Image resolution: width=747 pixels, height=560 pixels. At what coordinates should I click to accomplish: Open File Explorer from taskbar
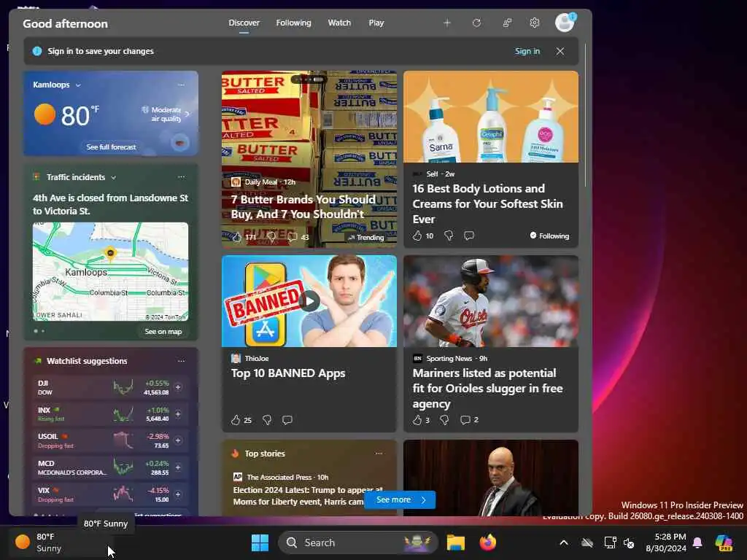455,542
